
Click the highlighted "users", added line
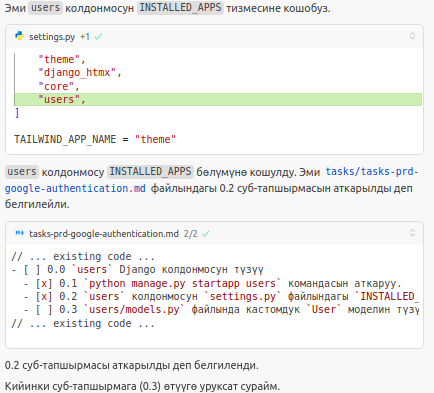point(218,99)
